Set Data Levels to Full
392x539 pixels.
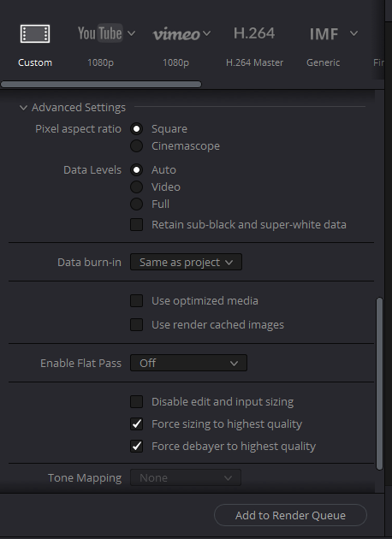(x=136, y=204)
